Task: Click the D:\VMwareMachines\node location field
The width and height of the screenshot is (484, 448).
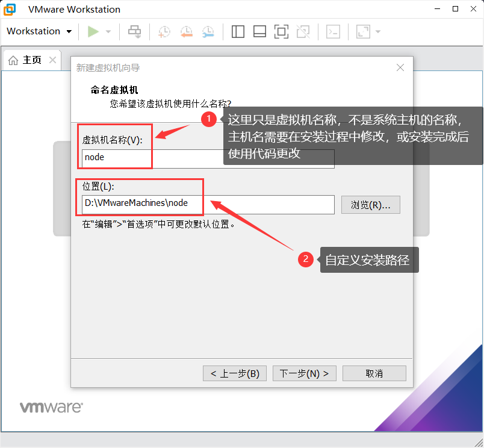Action: coord(138,204)
